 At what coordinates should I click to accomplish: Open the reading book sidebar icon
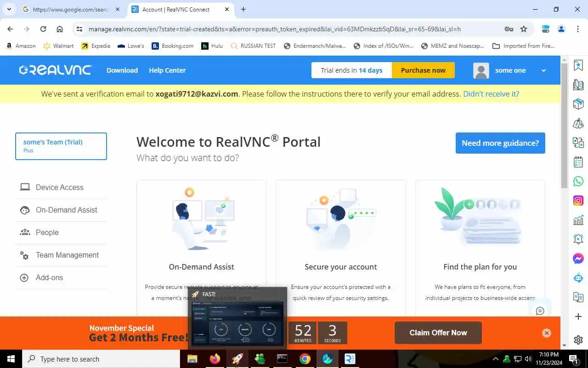[x=578, y=85]
